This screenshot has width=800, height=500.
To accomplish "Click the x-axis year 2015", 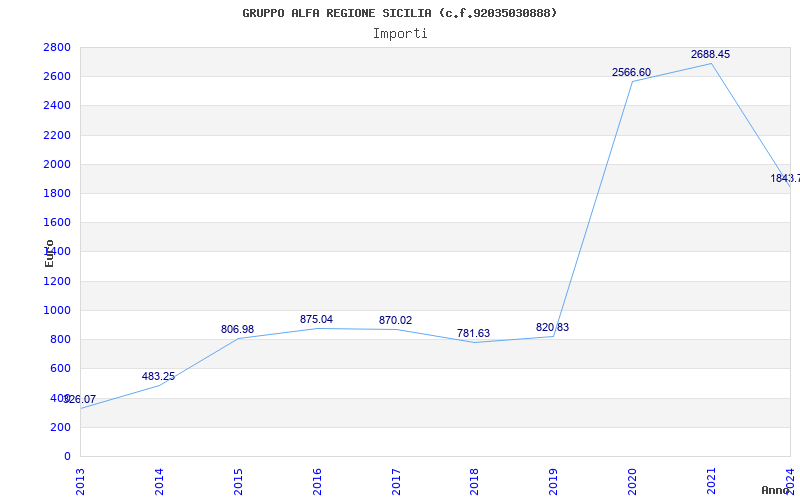I will (238, 482).
